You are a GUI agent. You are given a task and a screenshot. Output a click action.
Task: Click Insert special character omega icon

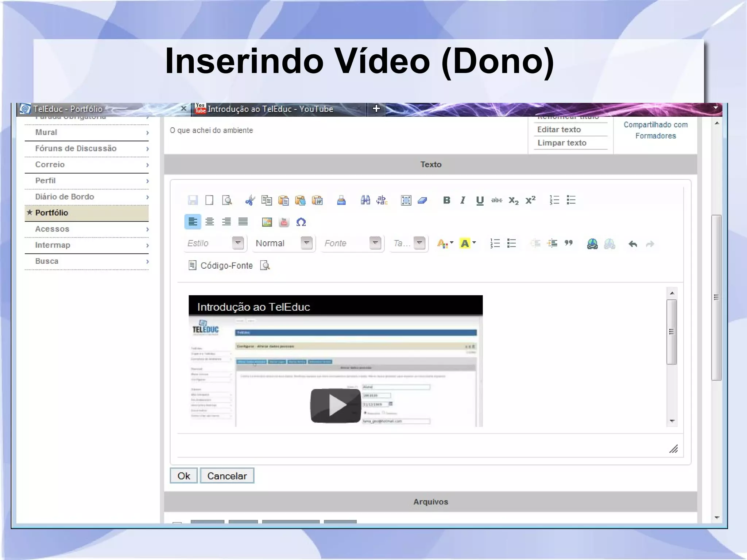301,222
